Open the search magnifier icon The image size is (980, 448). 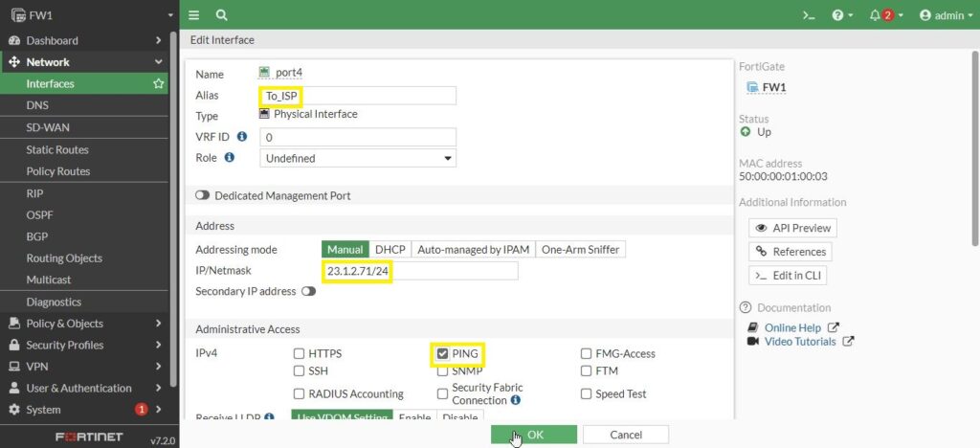pyautogui.click(x=221, y=15)
